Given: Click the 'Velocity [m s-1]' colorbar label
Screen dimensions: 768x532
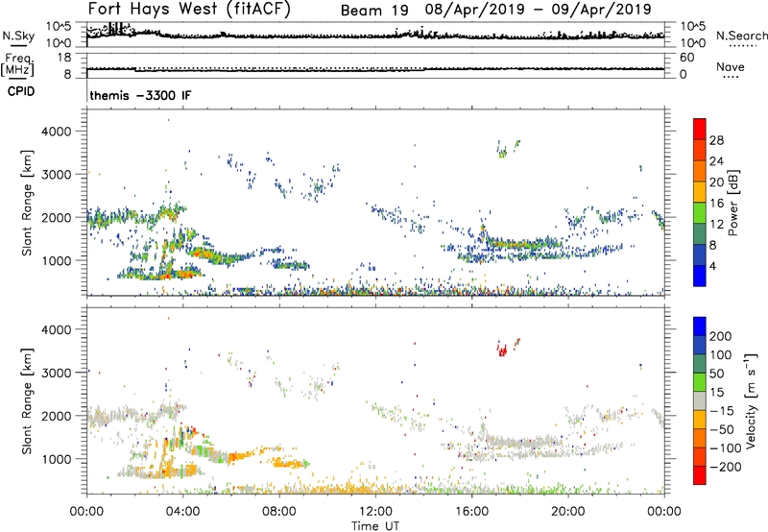Looking at the screenshot, I should (x=750, y=400).
